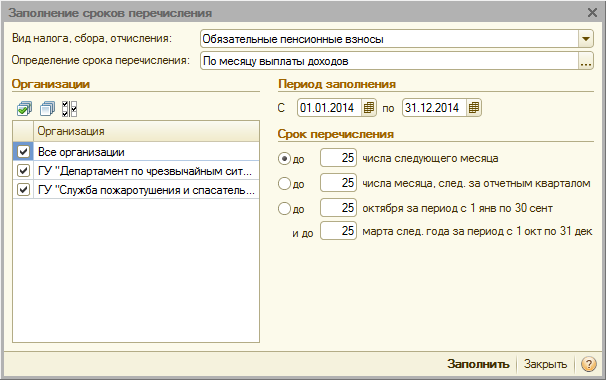
Task: Open calendar for end date 31.12.2014
Action: click(473, 107)
